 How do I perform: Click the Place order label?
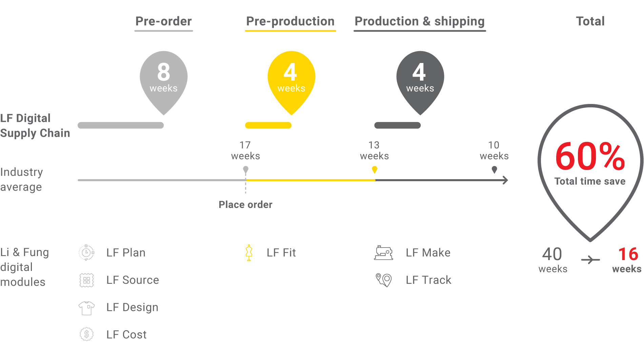click(x=245, y=205)
